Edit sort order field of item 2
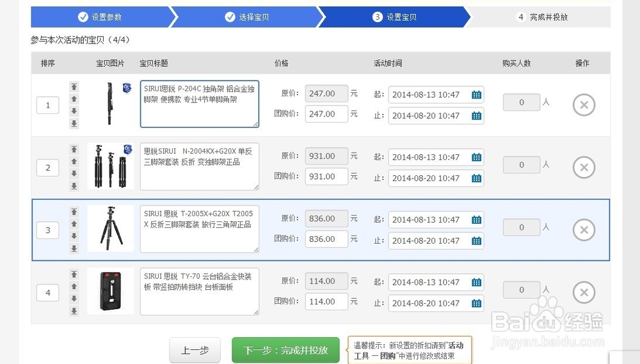The width and height of the screenshot is (640, 364). pyautogui.click(x=48, y=168)
